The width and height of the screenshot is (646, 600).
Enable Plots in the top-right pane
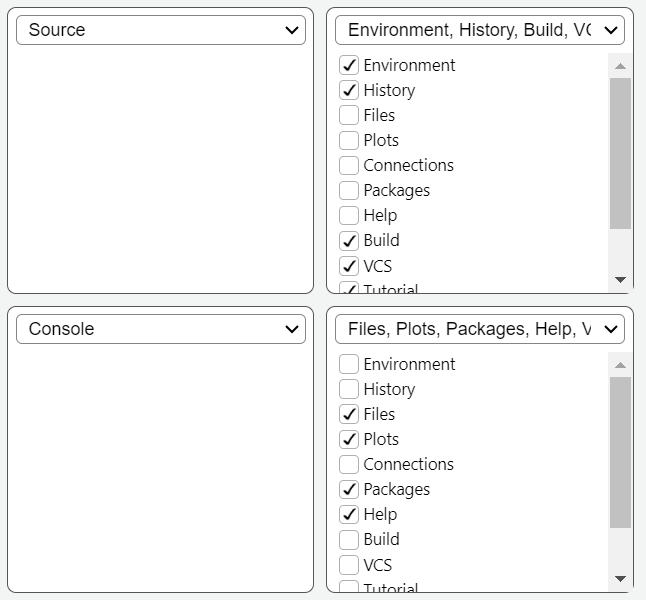(x=349, y=140)
